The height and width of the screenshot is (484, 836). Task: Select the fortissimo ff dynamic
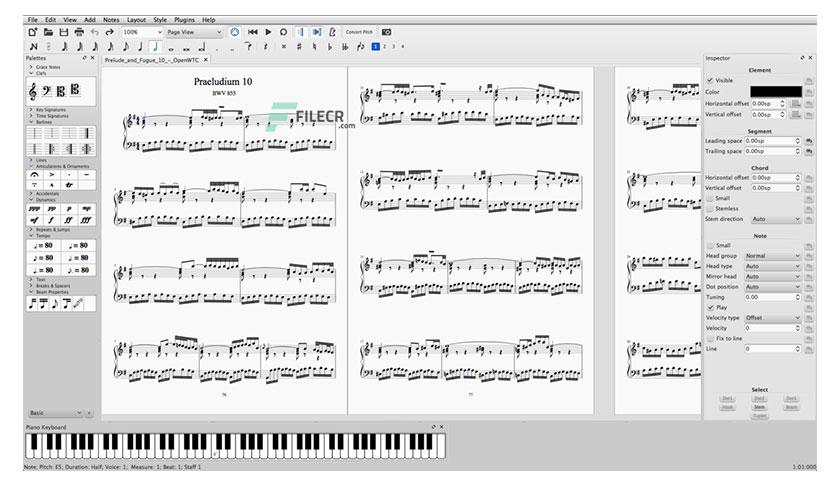tap(69, 220)
